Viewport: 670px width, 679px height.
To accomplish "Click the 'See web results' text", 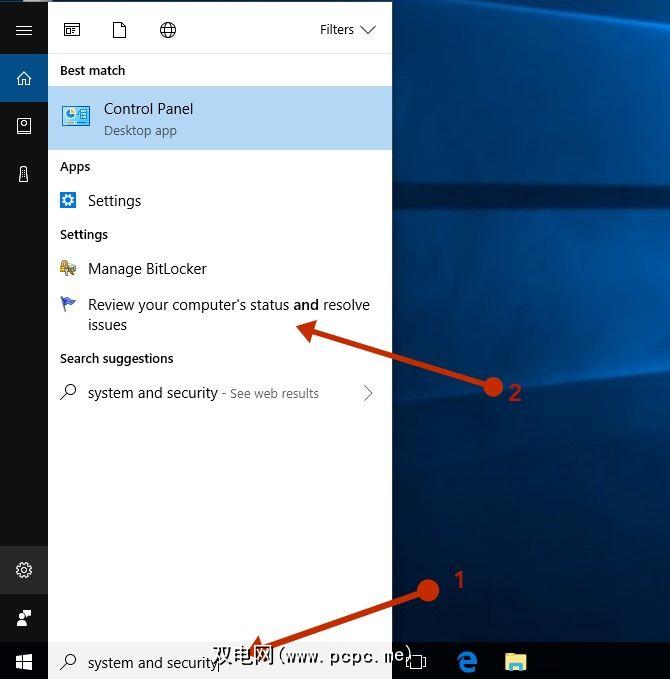I will coord(274,394).
